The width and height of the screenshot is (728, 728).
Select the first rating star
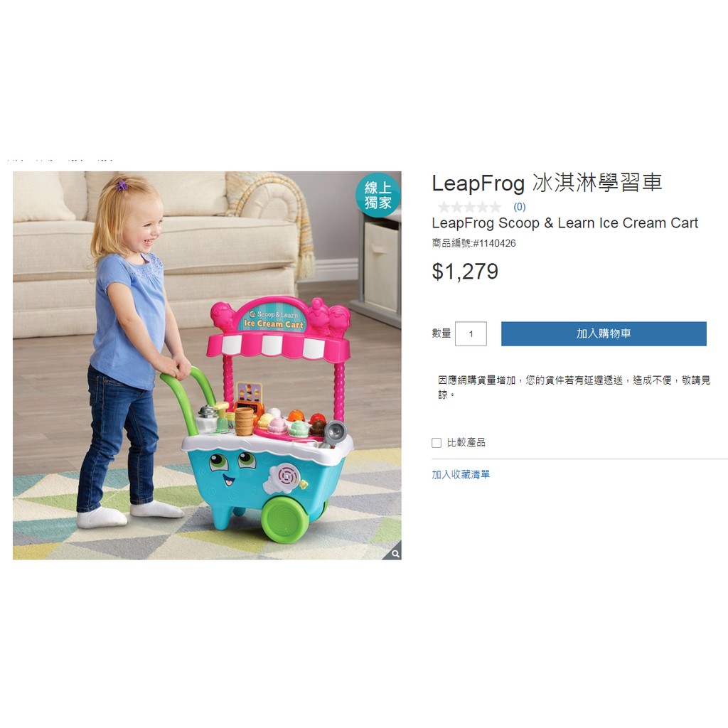(x=444, y=207)
